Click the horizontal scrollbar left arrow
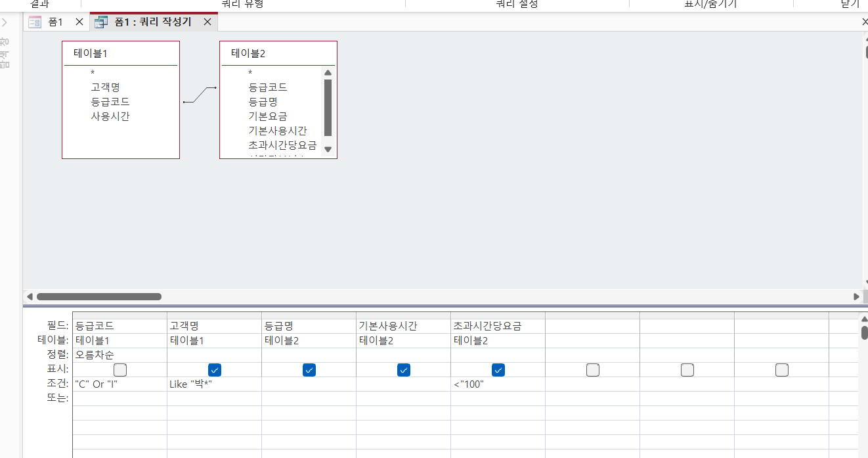 [x=29, y=297]
